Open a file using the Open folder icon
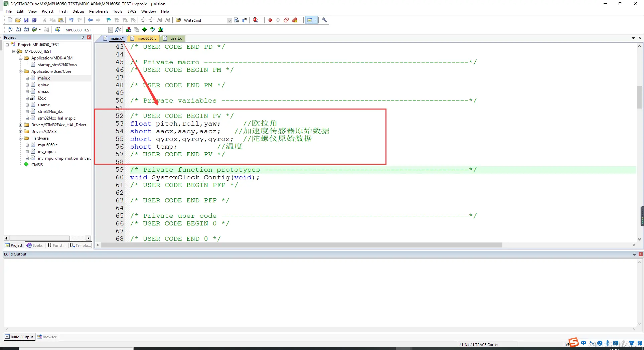The image size is (644, 350). pyautogui.click(x=18, y=20)
